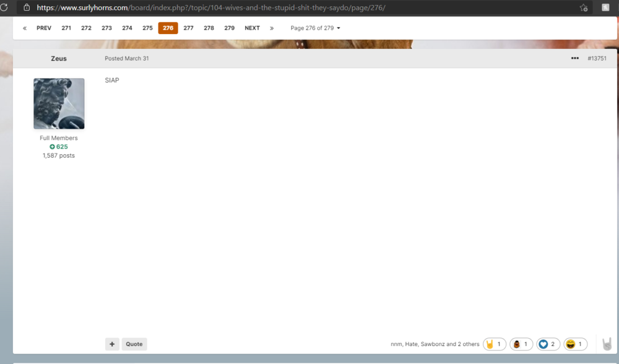The width and height of the screenshot is (619, 364).
Task: Click the Quote button
Action: 134,344
